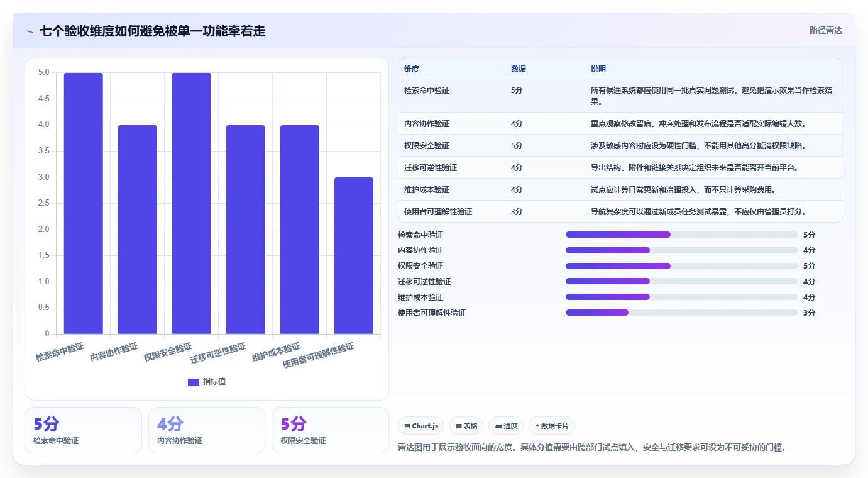The height and width of the screenshot is (478, 868).
Task: Click the 检索命中验证 progress bar
Action: (681, 235)
